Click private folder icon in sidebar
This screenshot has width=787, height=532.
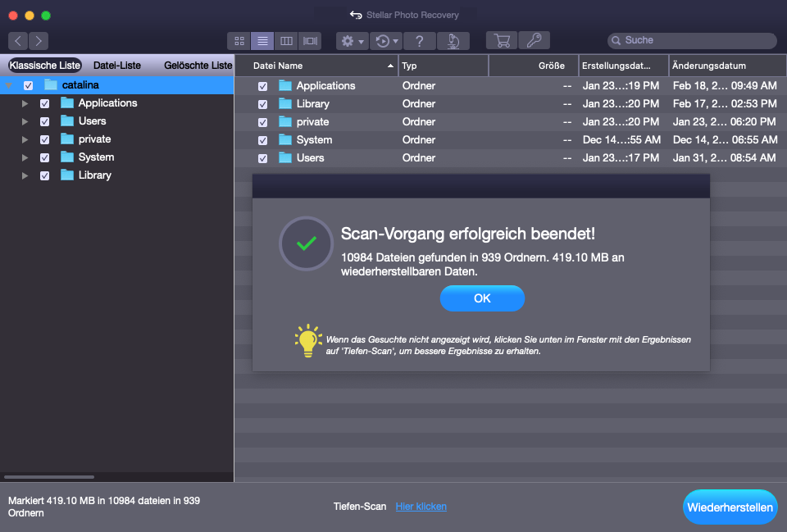[x=67, y=139]
